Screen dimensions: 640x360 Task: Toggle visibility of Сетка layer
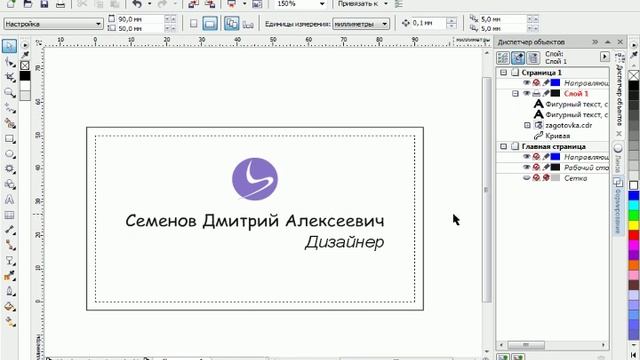(x=527, y=178)
